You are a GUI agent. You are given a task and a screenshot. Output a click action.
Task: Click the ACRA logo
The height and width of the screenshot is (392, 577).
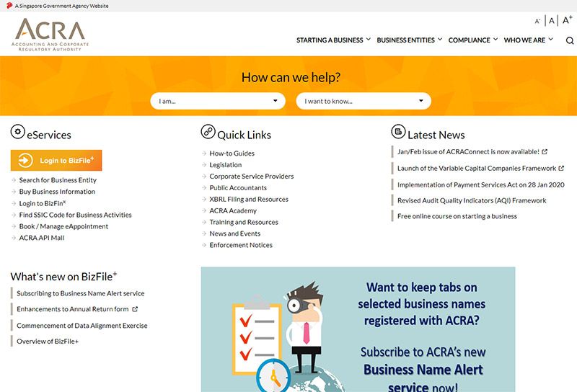50,35
